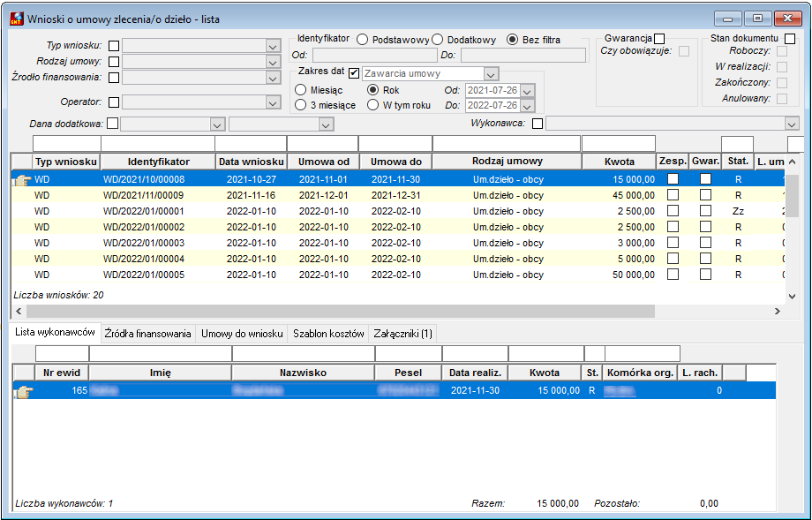This screenshot has width=812, height=520.
Task: Tick the Gwarancja checkbox
Action: point(659,39)
